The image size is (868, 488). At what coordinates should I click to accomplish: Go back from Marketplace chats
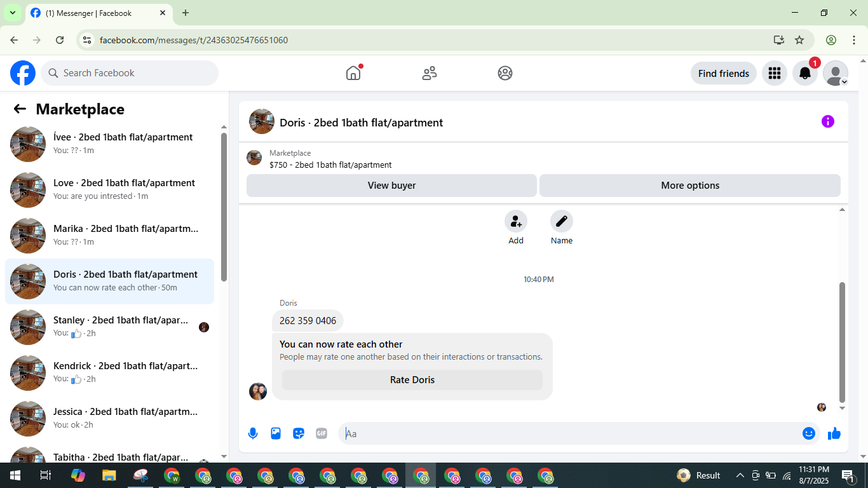(x=20, y=109)
